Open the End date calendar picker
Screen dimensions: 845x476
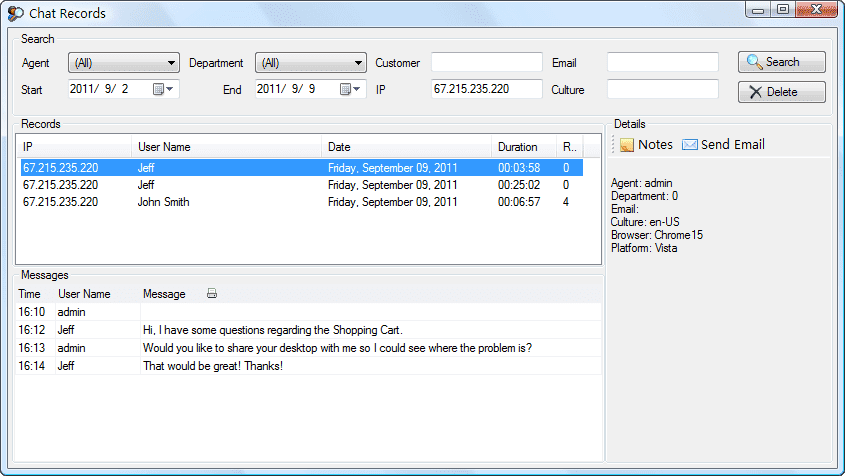(351, 89)
